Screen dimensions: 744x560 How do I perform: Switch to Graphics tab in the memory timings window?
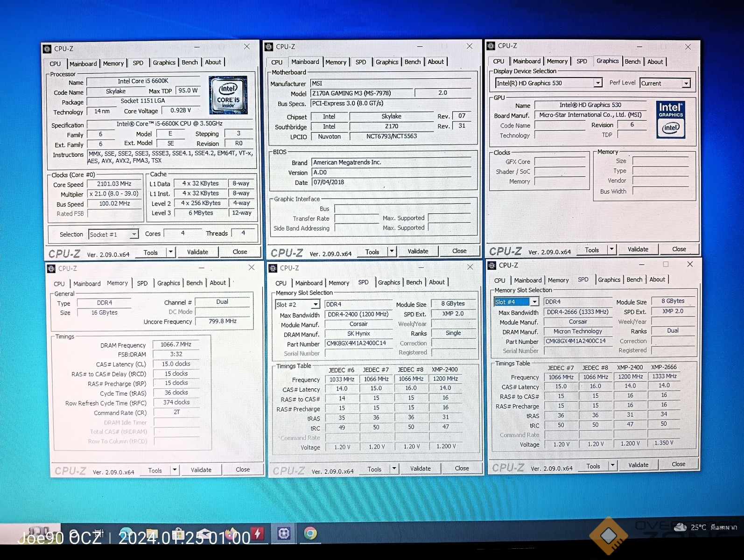coord(168,283)
